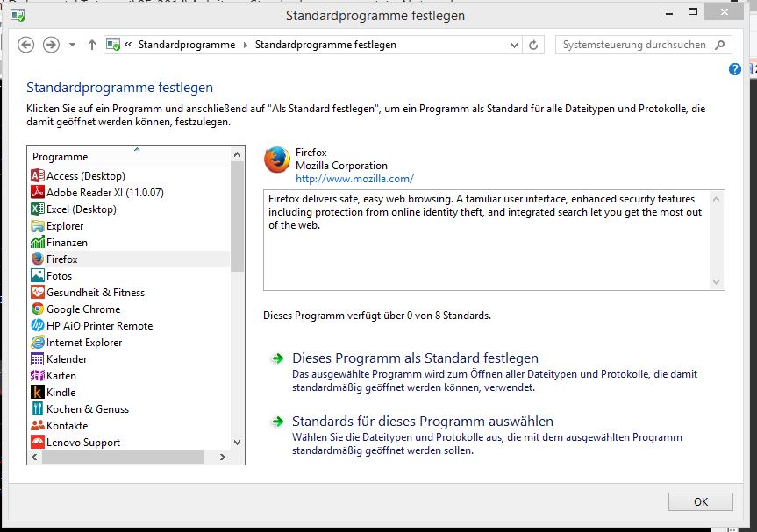Click the Firefox icon in program list
The height and width of the screenshot is (532, 757).
pyautogui.click(x=38, y=259)
